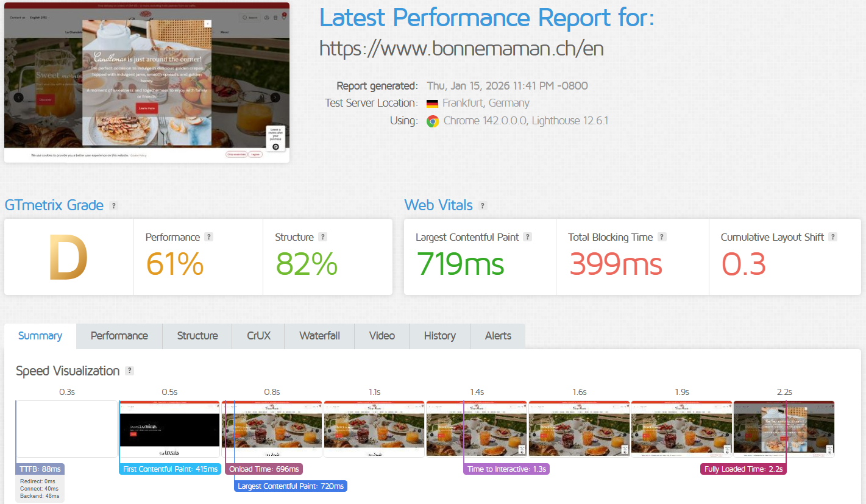The image size is (866, 504).
Task: Click the 82% structure score
Action: point(307,264)
